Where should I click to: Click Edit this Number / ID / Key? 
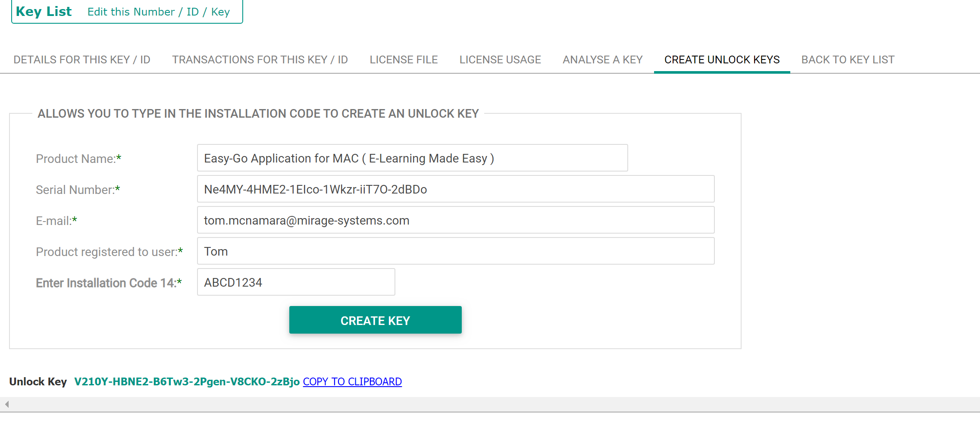[158, 12]
